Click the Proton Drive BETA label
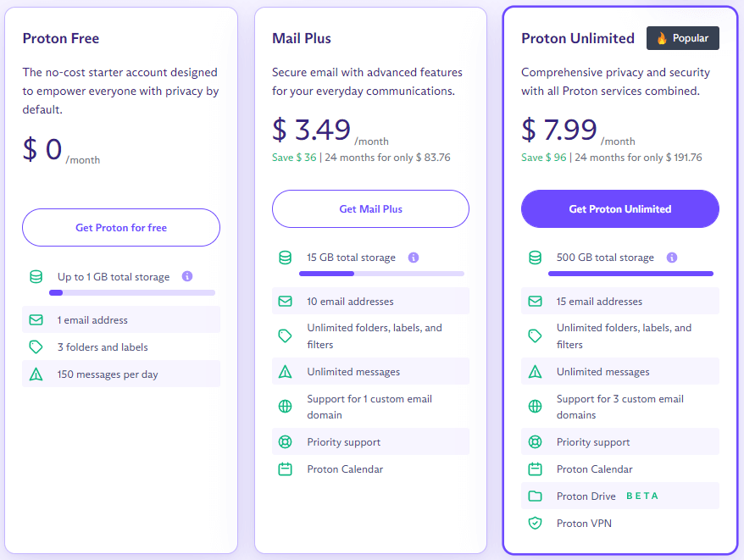The image size is (744, 560). [642, 496]
